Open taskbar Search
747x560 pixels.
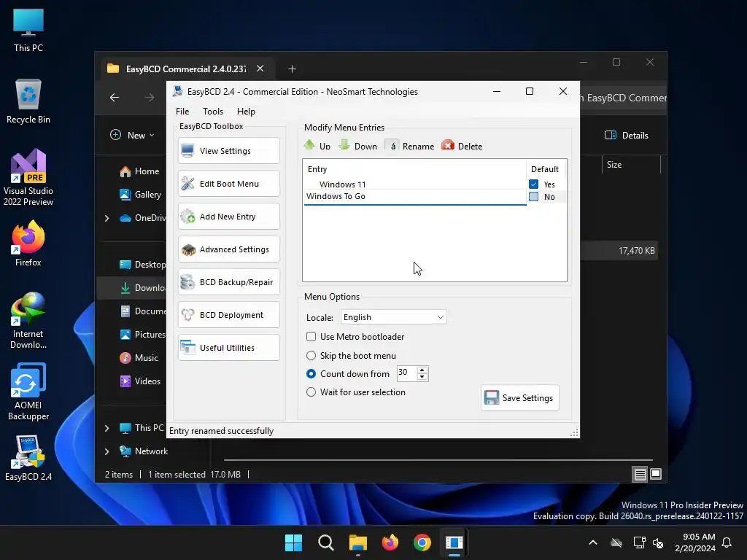[x=326, y=542]
